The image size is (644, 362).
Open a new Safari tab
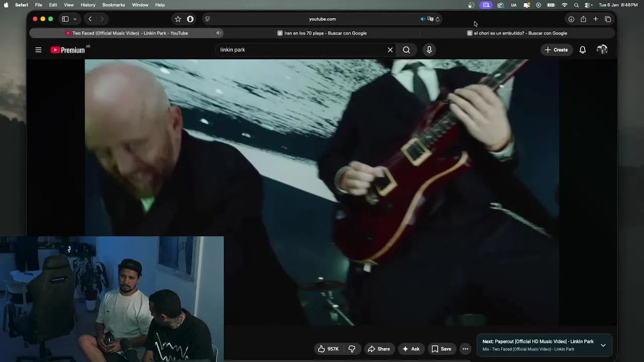coord(596,19)
